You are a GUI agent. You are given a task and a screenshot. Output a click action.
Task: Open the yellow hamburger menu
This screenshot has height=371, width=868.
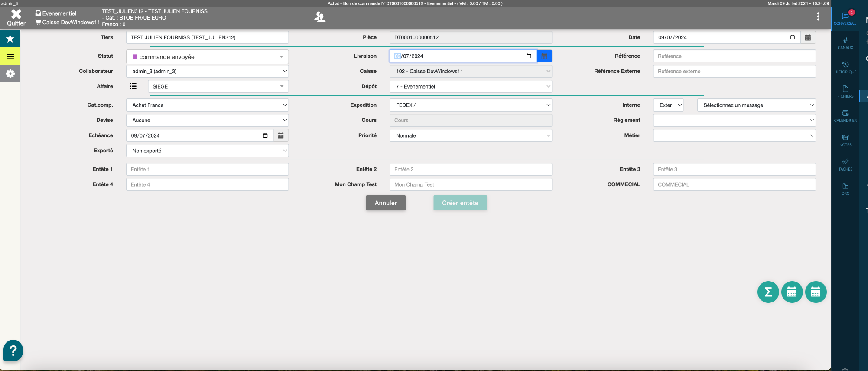tap(10, 56)
